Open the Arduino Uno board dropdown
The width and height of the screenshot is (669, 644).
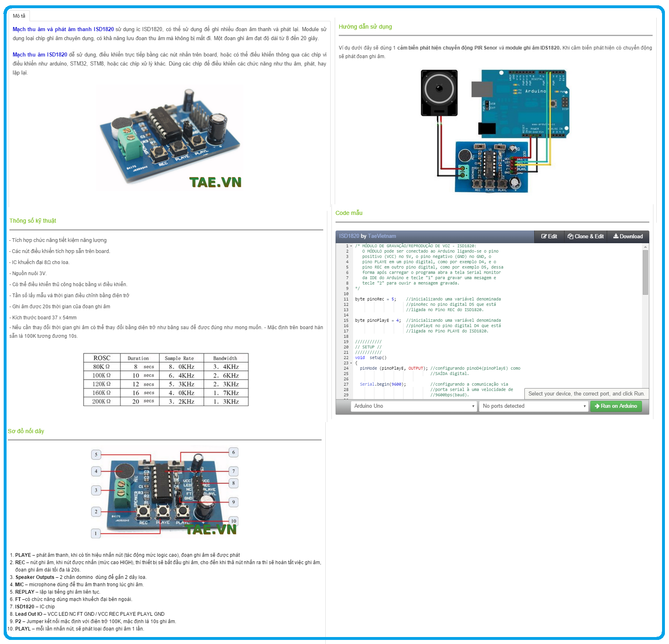(x=414, y=406)
